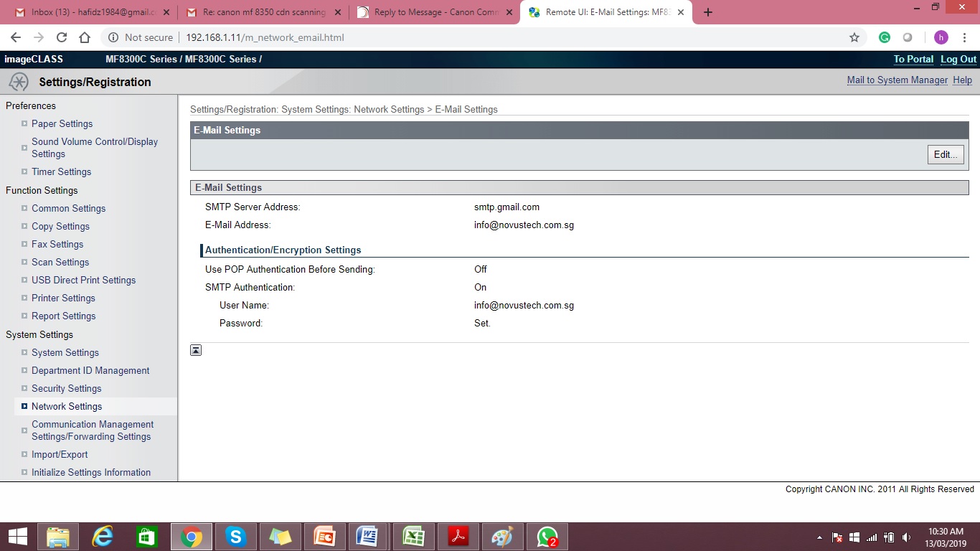Screen dimensions: 980x551
Task: Show hidden system tray icons
Action: (819, 537)
